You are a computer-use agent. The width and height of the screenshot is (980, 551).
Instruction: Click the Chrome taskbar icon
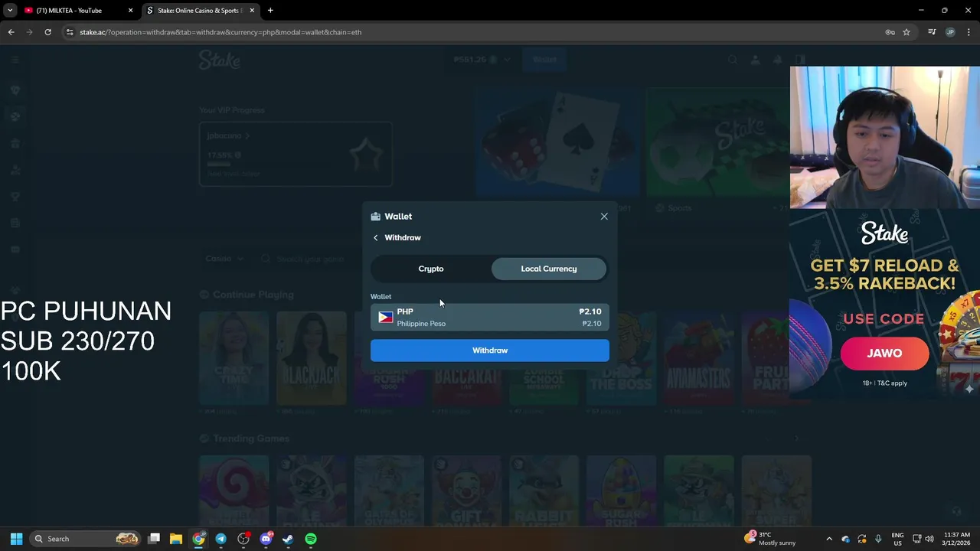pos(198,539)
